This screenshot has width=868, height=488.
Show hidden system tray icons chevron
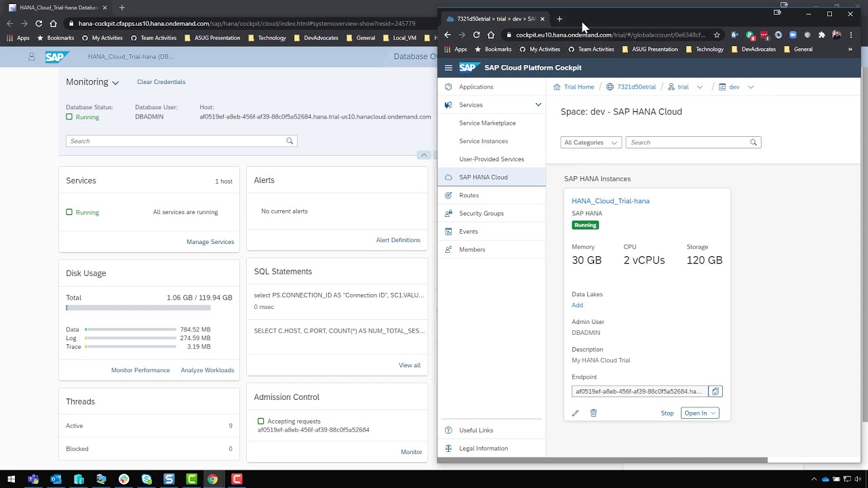(x=814, y=479)
